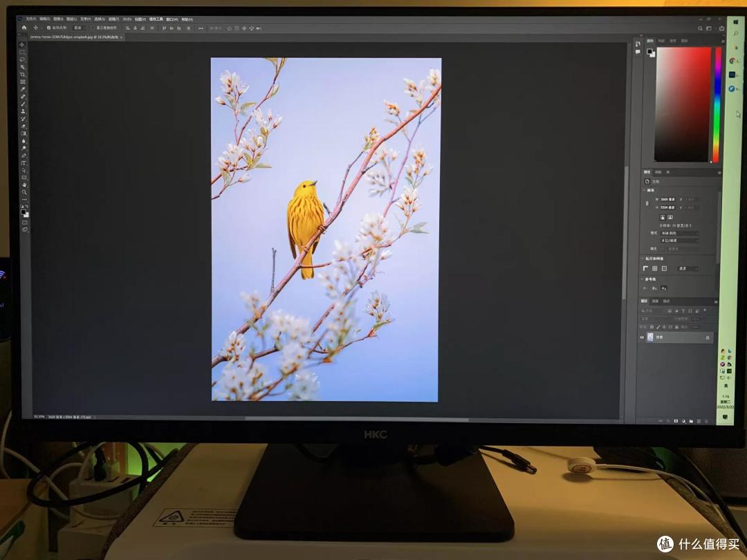Click the hue slider strip in Color panel
747x560 pixels.
coord(717,105)
